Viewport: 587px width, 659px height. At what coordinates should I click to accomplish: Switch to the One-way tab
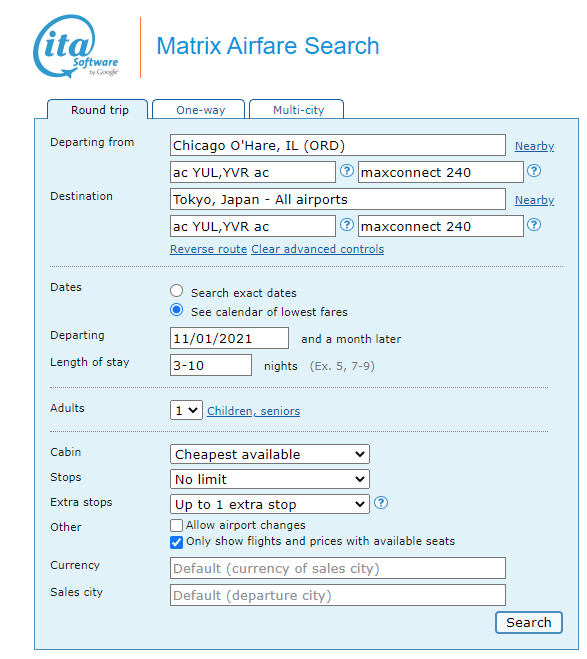point(199,110)
